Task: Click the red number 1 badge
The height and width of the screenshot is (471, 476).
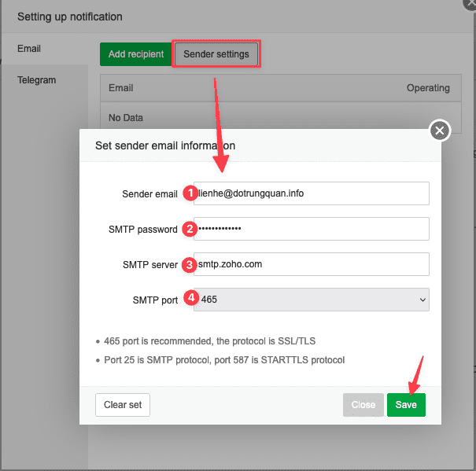Action: [189, 193]
